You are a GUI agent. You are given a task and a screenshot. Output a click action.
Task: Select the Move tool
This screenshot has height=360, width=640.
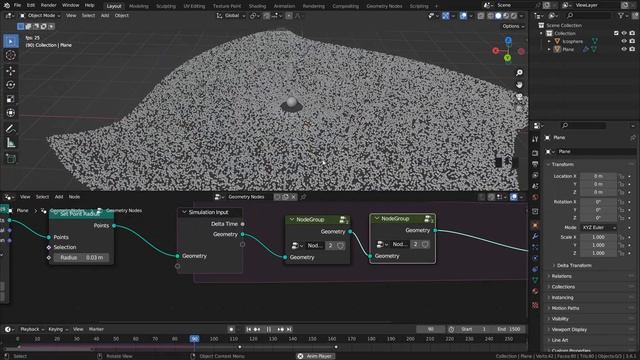tap(11, 71)
